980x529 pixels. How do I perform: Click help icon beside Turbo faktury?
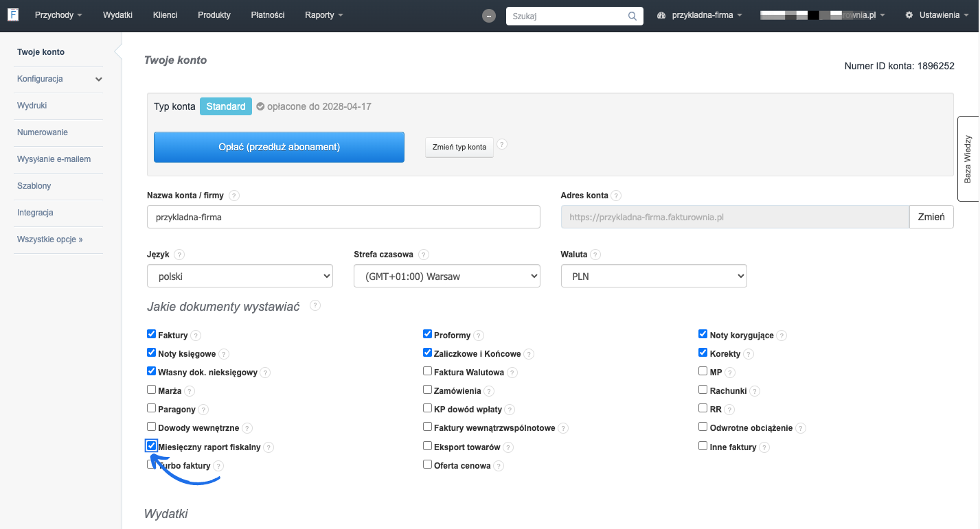tap(218, 466)
